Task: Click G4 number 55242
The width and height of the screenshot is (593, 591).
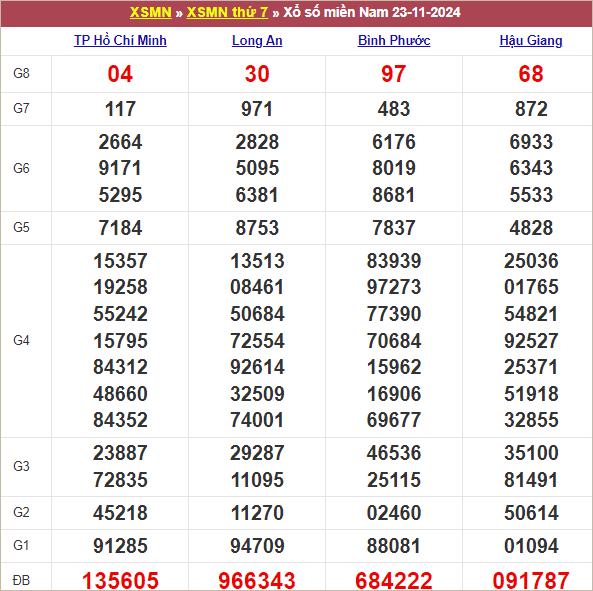Action: [120, 314]
